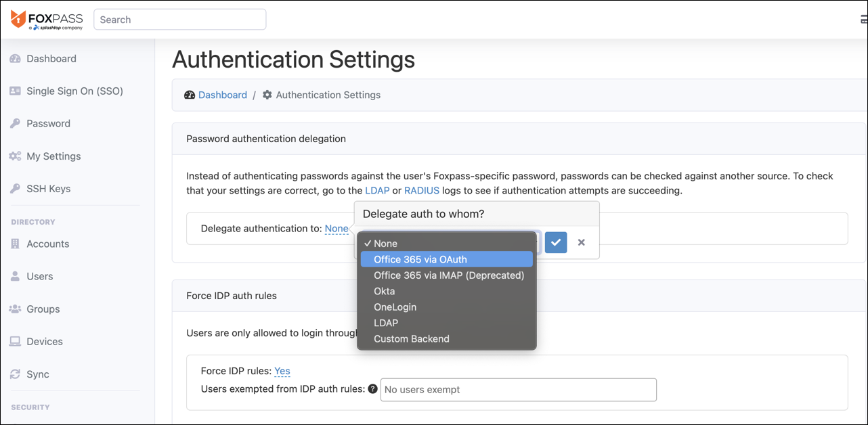Viewport: 868px width, 425px height.
Task: Click the None delegate authentication value
Action: point(337,229)
